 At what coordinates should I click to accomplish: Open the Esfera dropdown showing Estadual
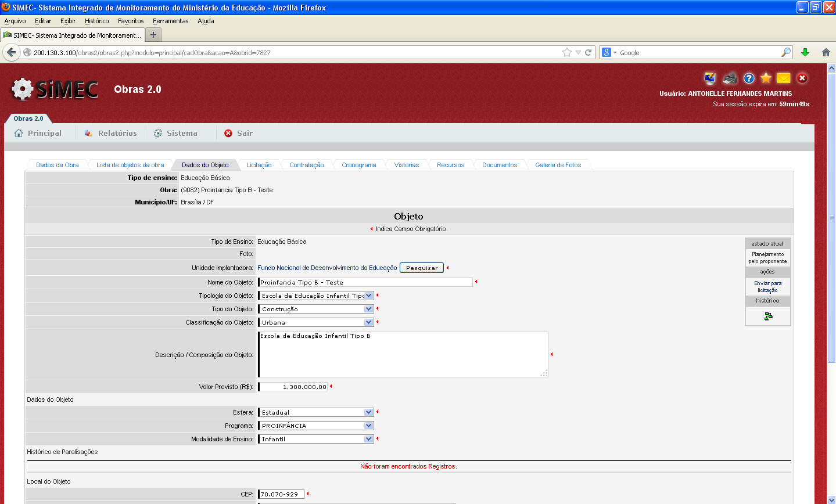click(315, 412)
